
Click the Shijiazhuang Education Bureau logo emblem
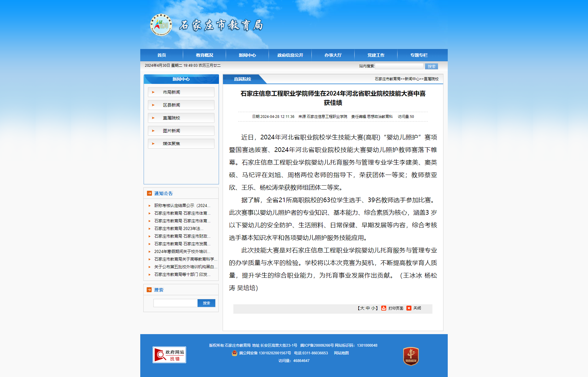coord(161,25)
